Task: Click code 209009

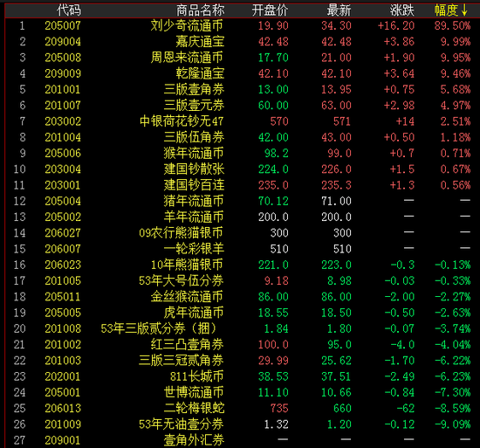Action: tap(63, 73)
